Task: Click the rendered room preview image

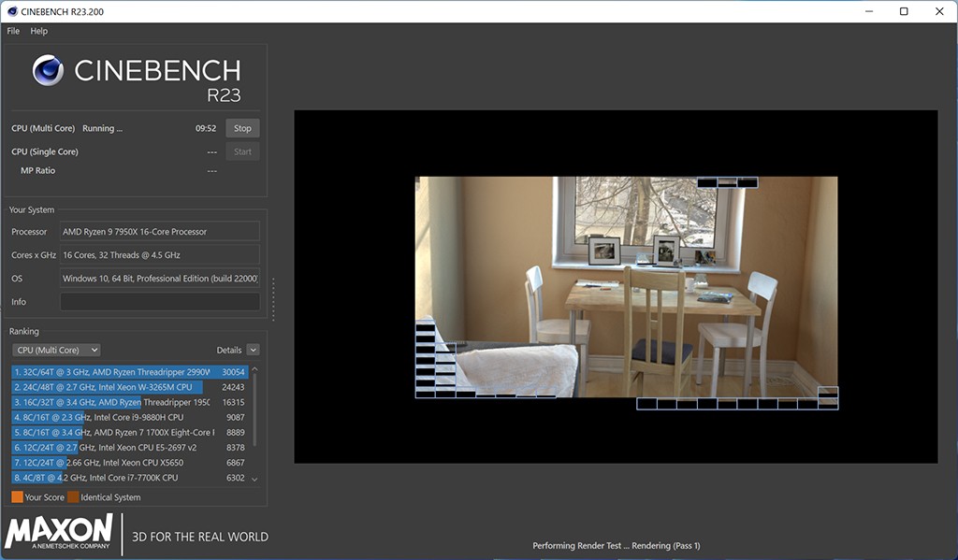Action: [x=625, y=286]
